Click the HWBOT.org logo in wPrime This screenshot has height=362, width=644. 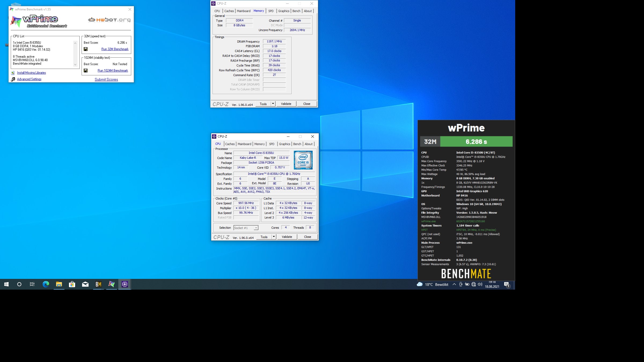tap(109, 20)
